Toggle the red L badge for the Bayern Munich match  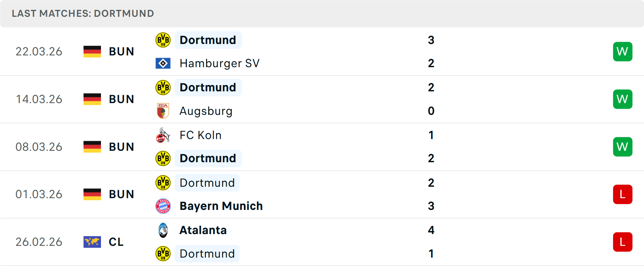point(623,194)
